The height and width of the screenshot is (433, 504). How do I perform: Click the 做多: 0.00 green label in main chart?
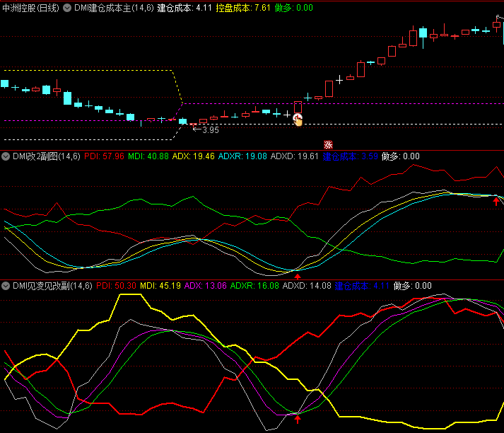tap(294, 8)
